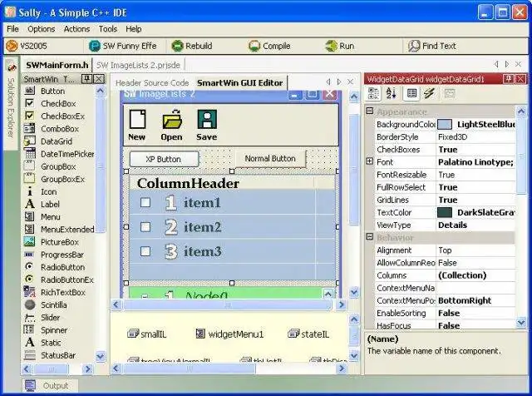Open the ViewType Details value dropdown
Image resolution: width=532 pixels, height=396 pixels.
coord(475,225)
